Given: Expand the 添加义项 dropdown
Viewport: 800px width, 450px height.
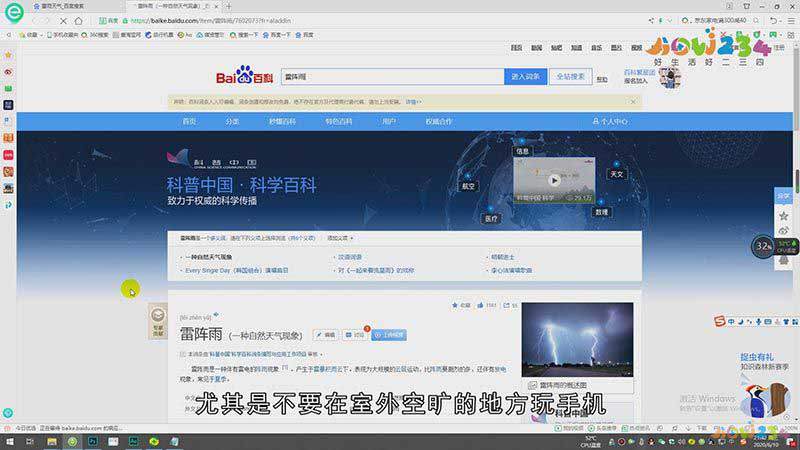Looking at the screenshot, I should point(340,238).
